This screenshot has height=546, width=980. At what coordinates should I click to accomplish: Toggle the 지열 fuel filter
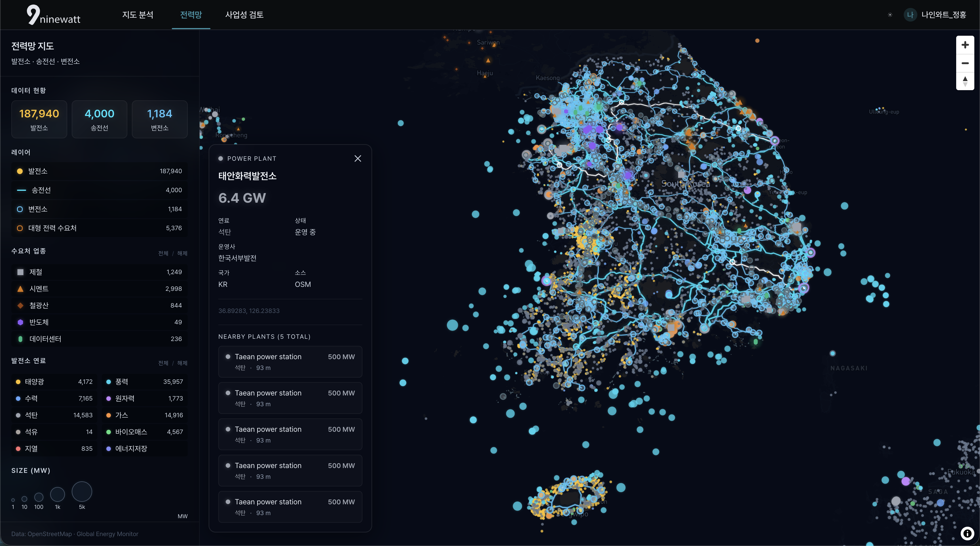[54, 449]
